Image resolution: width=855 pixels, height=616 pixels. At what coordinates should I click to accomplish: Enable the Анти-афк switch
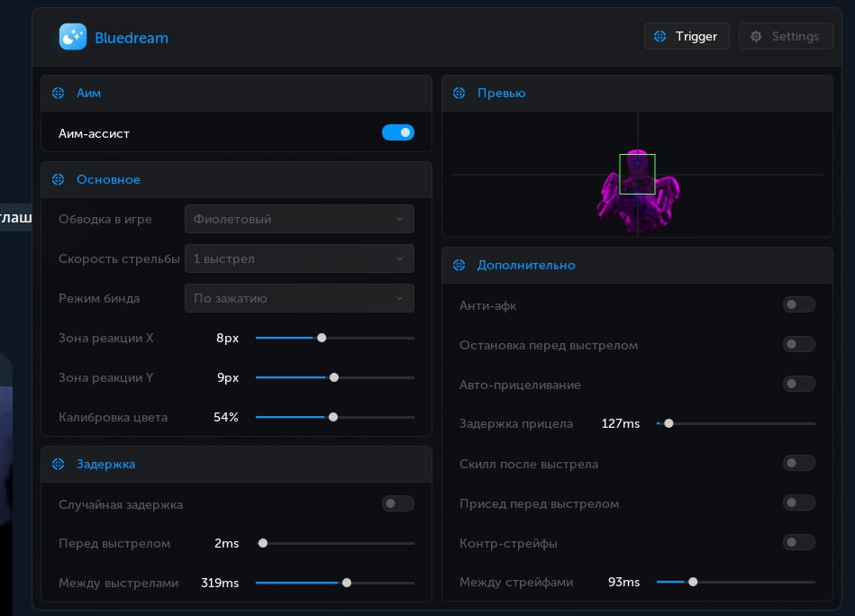[798, 304]
